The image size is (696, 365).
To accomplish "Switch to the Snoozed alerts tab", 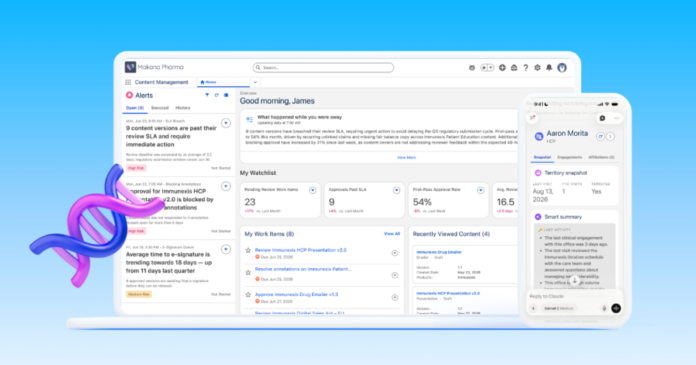I will 160,108.
